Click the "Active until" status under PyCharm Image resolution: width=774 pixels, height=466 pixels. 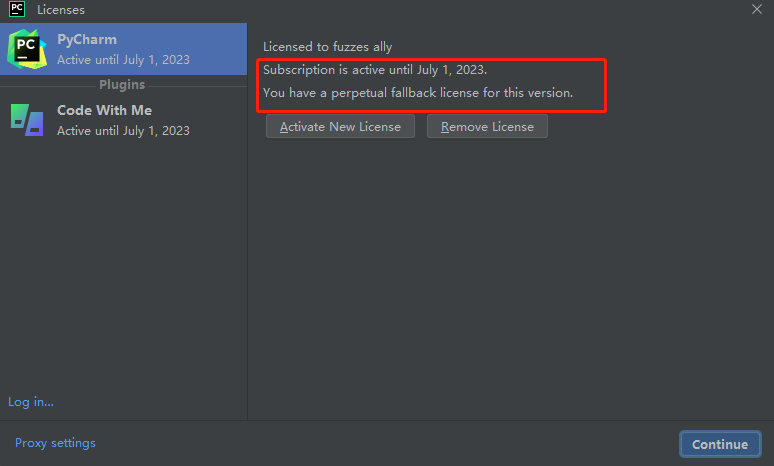pyautogui.click(x=123, y=60)
